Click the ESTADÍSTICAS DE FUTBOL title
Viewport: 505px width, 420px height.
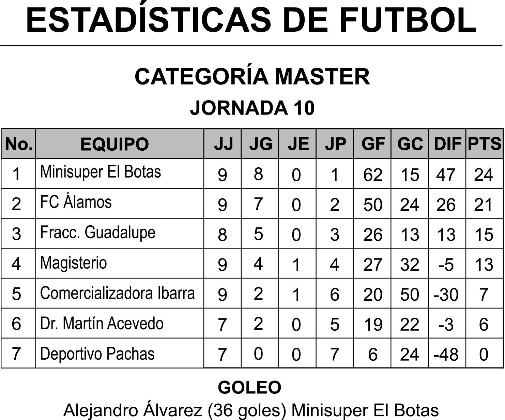coord(251,20)
